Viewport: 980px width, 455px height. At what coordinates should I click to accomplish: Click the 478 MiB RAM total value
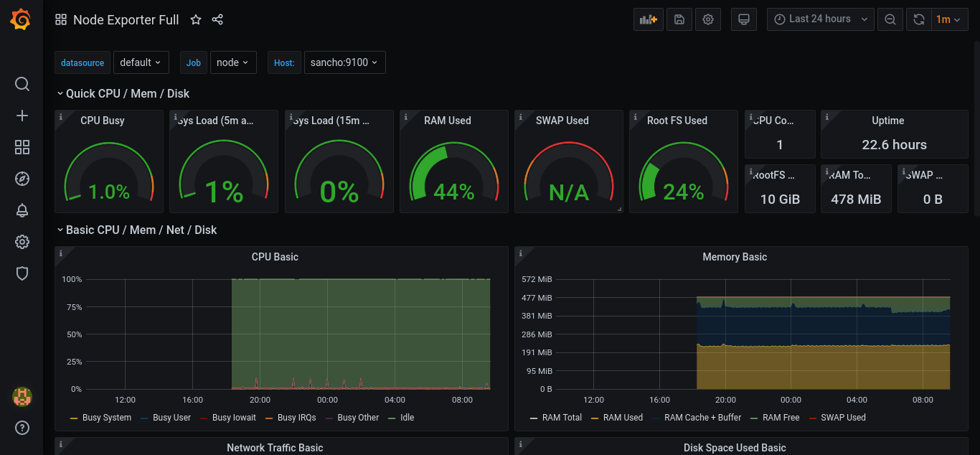pos(856,200)
